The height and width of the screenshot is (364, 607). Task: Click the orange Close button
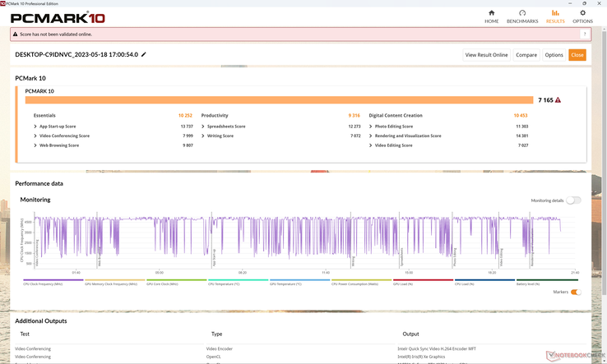pos(577,55)
